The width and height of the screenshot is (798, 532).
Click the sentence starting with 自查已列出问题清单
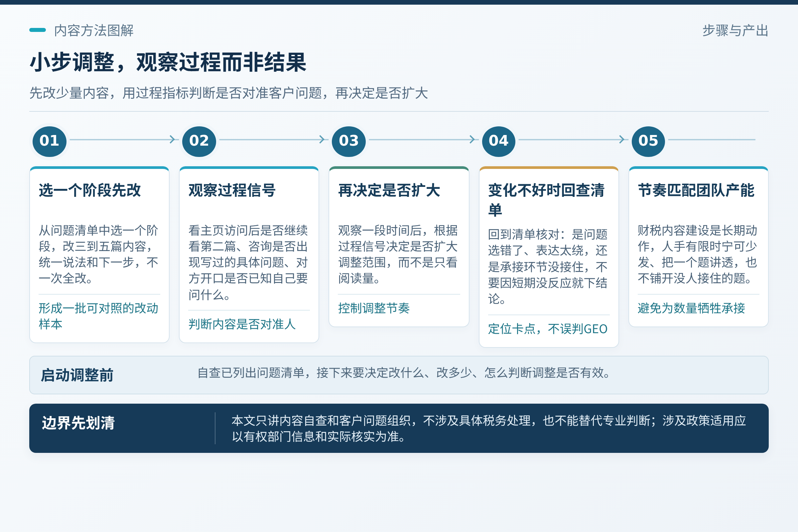pos(404,373)
